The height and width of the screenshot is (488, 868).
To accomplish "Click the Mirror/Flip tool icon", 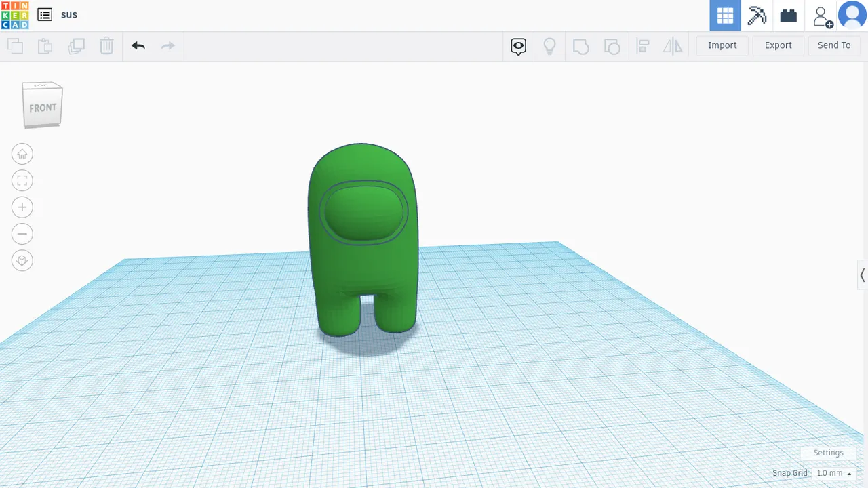I will 673,45.
